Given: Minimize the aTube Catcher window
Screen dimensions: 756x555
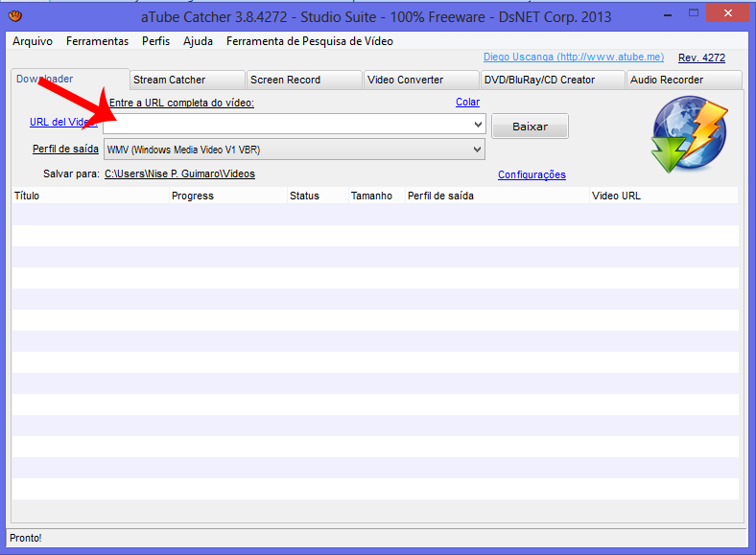Looking at the screenshot, I should click(x=668, y=15).
